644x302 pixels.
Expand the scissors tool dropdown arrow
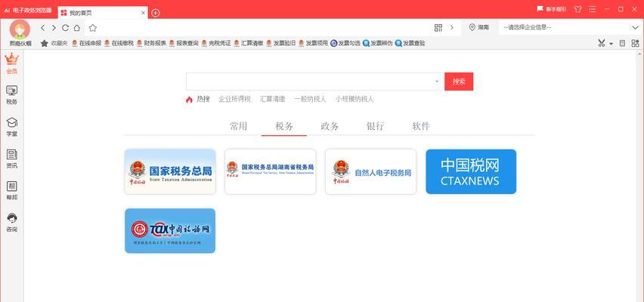[611, 44]
